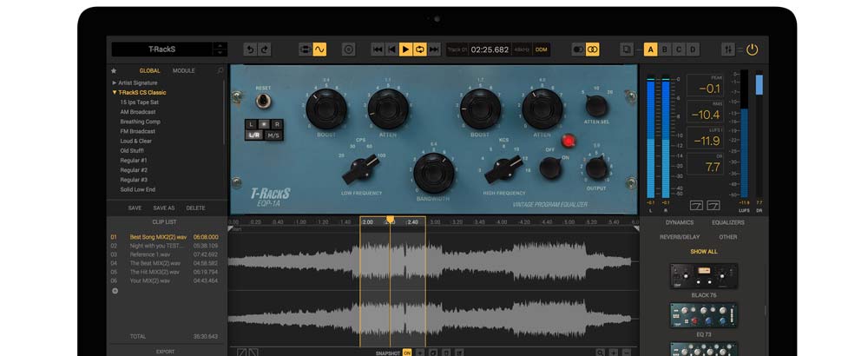Select the Breathing Comp preset
The image size is (868, 356).
click(x=140, y=122)
